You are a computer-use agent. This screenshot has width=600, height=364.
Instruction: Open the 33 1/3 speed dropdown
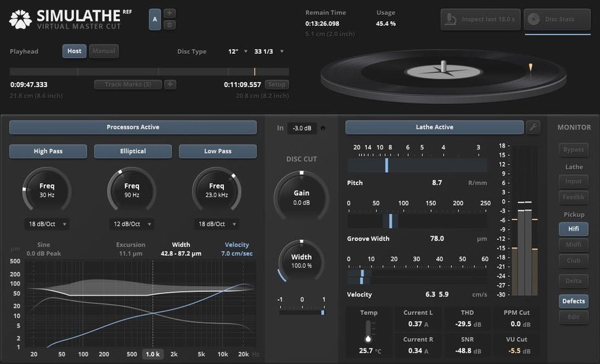(x=267, y=51)
